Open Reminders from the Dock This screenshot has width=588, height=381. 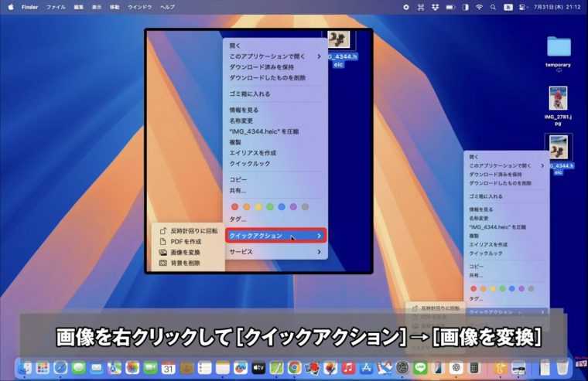(x=204, y=368)
